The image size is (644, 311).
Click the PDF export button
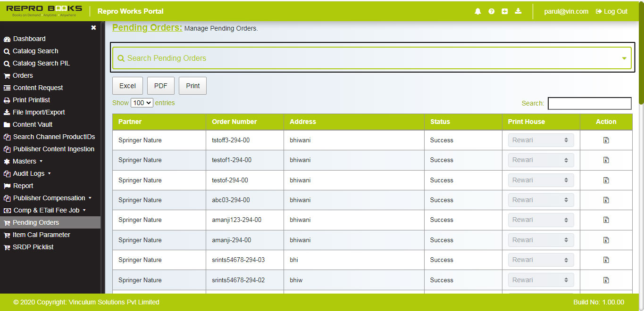point(160,85)
